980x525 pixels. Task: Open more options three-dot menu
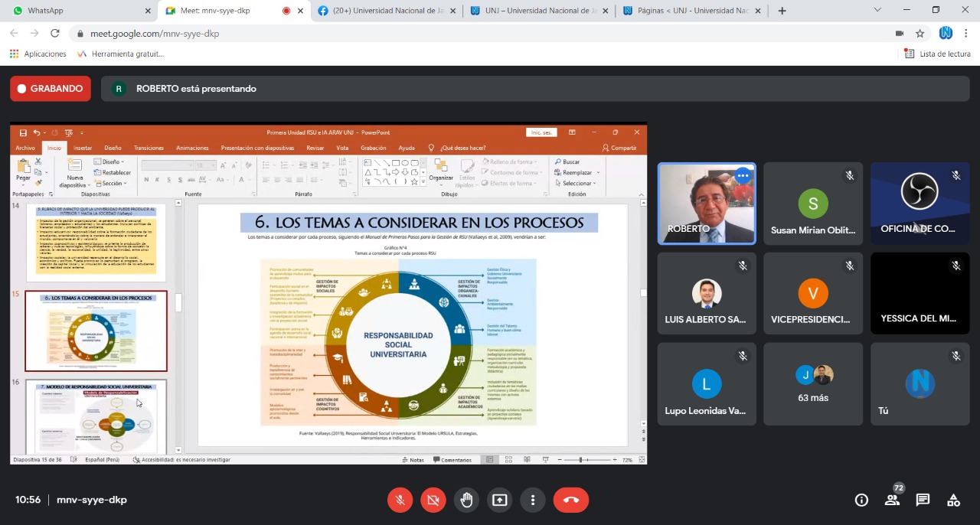[532, 500]
